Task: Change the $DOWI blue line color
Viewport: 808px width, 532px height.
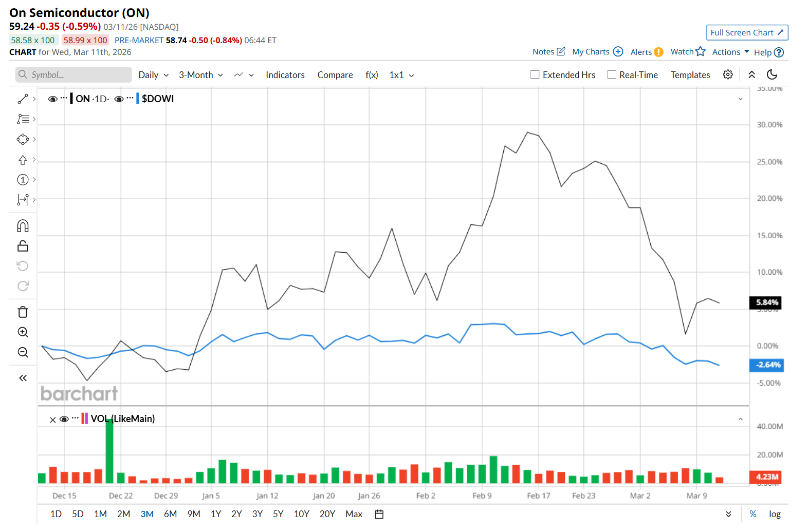Action: tap(138, 99)
